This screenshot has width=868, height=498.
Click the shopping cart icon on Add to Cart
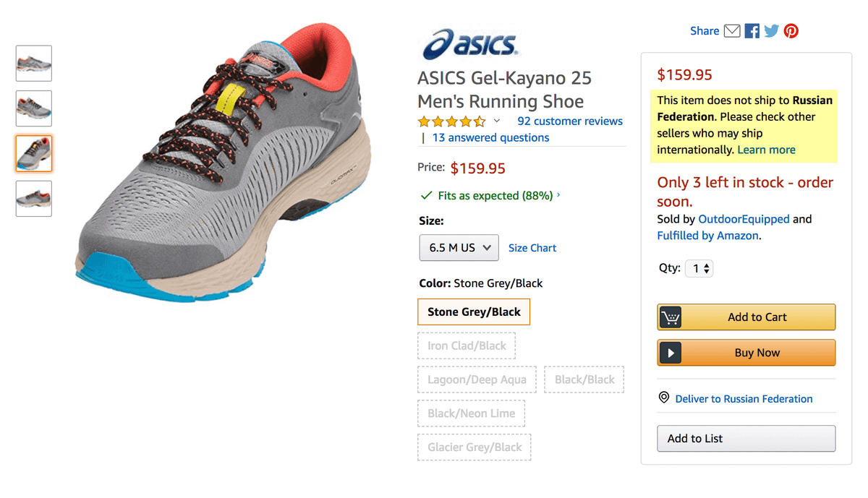tap(671, 317)
